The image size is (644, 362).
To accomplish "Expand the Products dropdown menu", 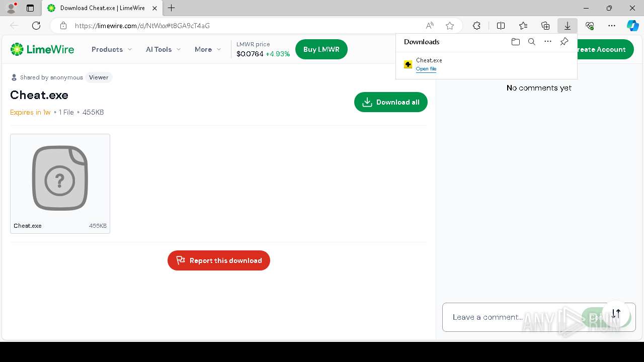I will point(112,49).
